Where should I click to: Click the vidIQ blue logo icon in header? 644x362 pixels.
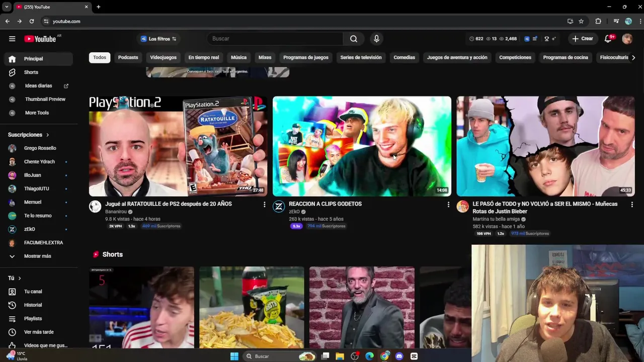(x=527, y=39)
